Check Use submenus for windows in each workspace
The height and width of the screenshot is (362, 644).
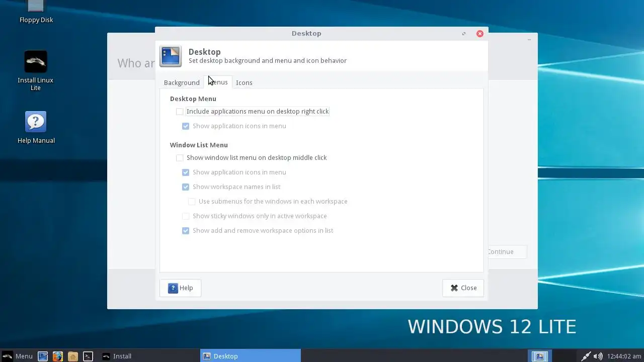[x=192, y=202]
